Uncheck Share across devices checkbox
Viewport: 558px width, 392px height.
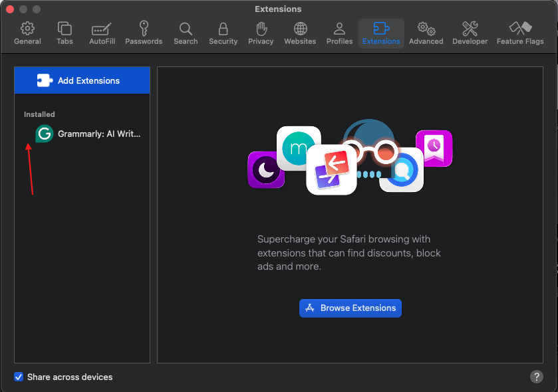(x=19, y=377)
